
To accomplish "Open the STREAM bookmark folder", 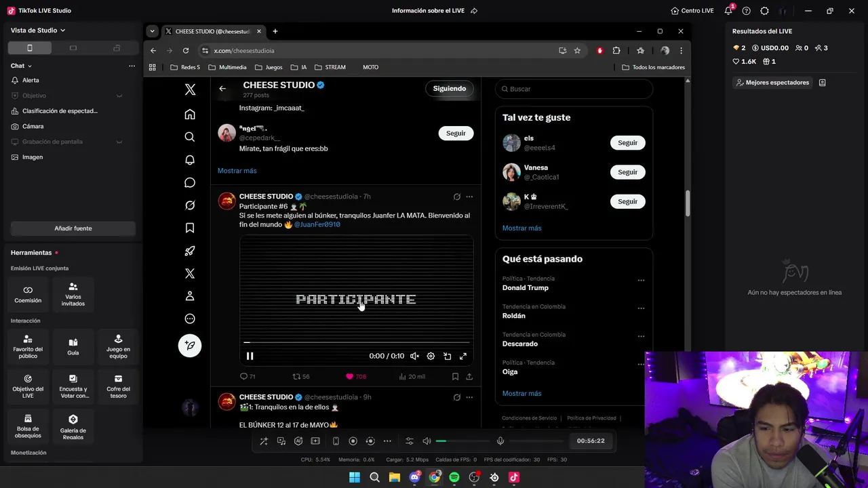I will point(330,67).
